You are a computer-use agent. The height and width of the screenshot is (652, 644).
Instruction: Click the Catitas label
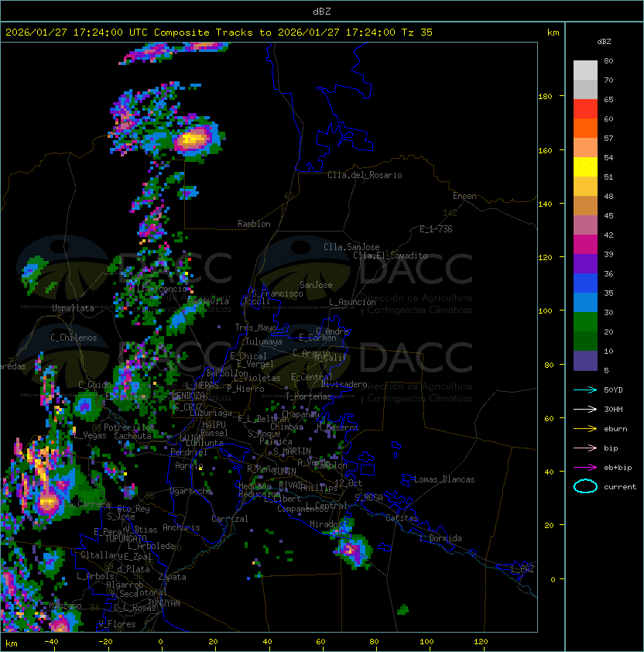402,518
